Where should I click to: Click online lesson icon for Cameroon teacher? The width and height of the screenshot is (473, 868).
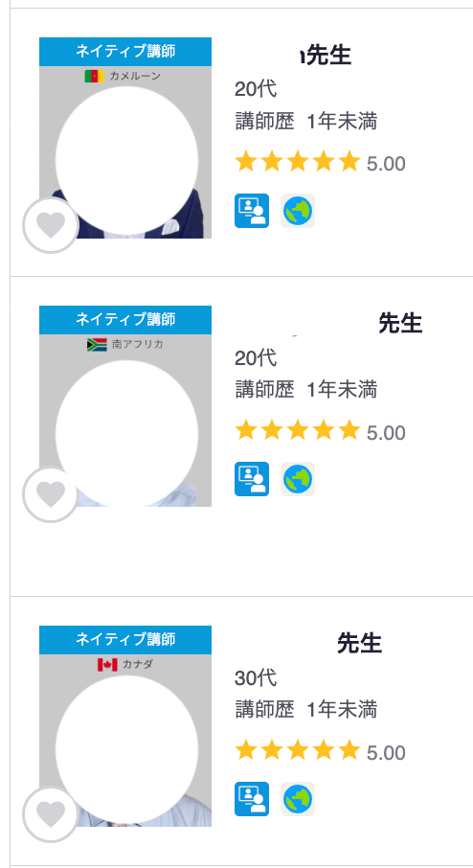[252, 211]
